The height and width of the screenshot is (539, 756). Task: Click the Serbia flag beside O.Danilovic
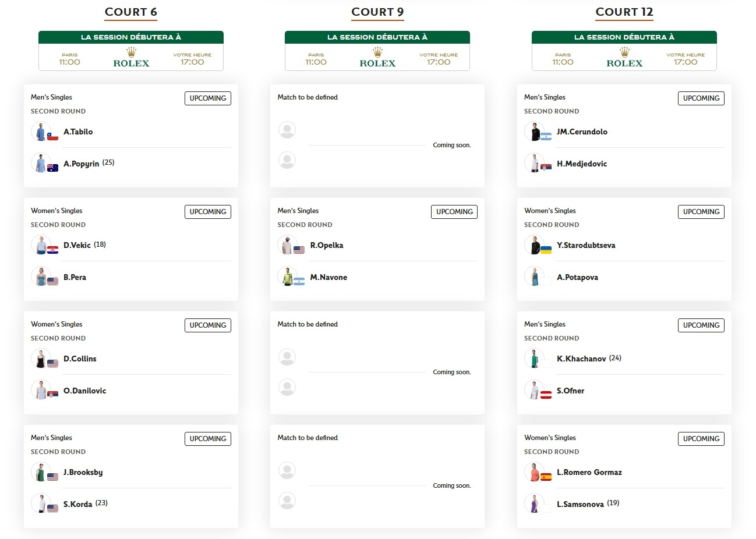pyautogui.click(x=52, y=395)
